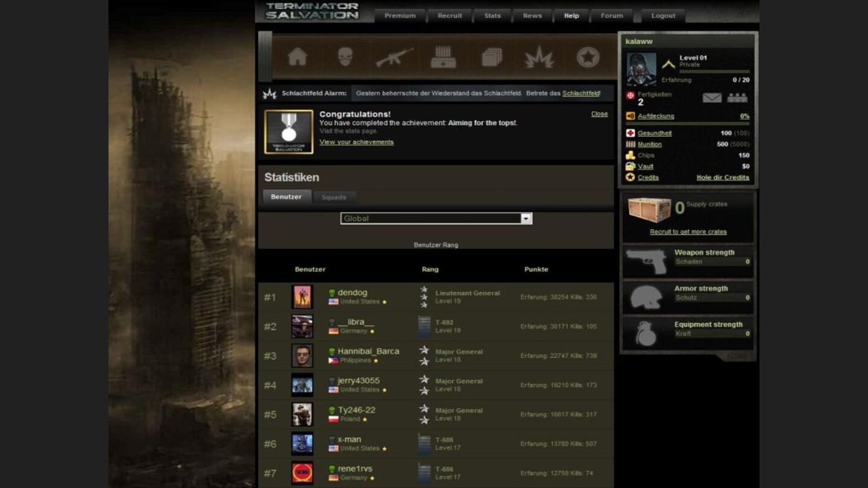Open the stacked cards icon
The height and width of the screenshot is (488, 868).
492,57
